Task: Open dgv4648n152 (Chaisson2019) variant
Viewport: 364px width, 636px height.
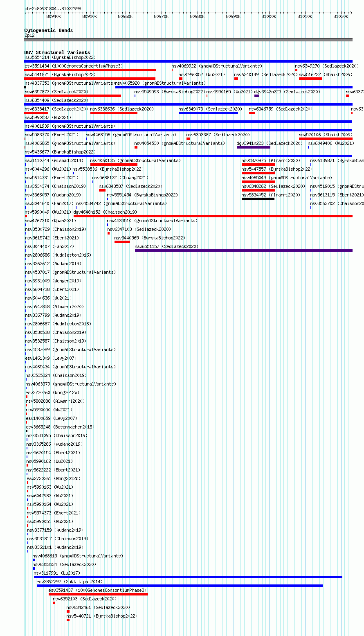Action: pos(105,212)
